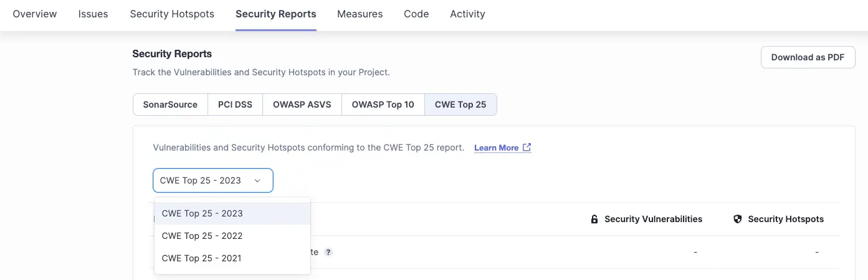Click the Security Hotspots shield icon

738,219
